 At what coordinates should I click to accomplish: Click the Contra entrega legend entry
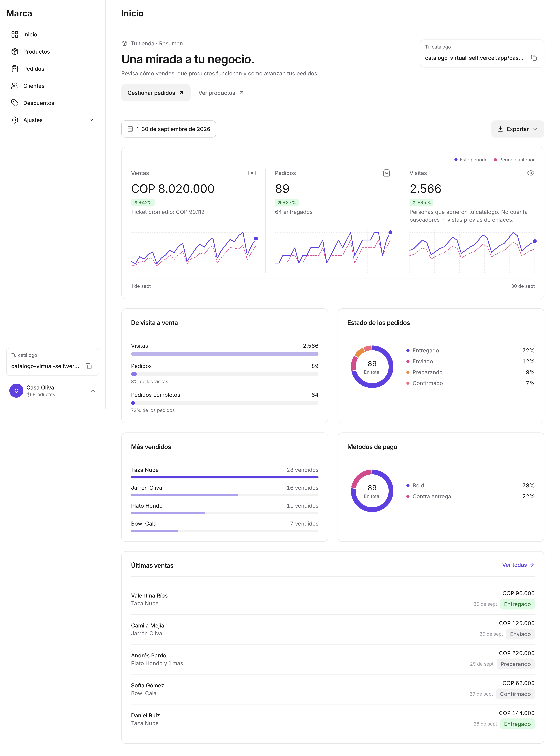tap(471, 496)
